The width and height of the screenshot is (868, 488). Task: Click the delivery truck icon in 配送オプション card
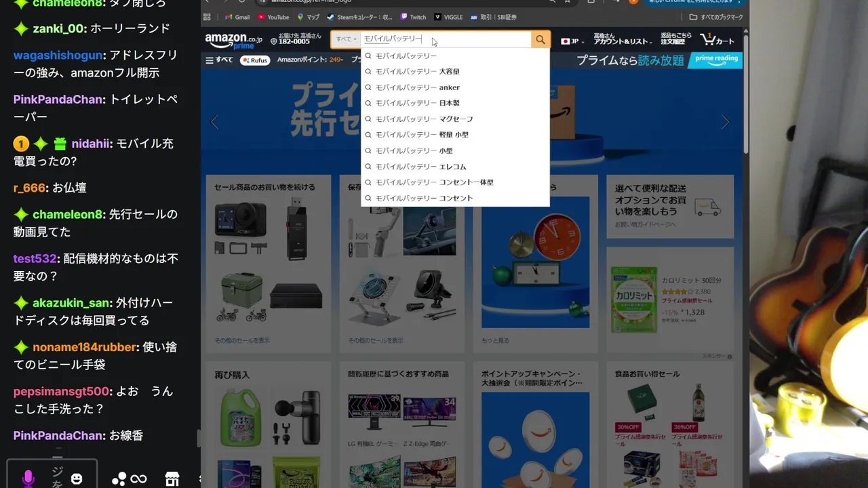(707, 207)
